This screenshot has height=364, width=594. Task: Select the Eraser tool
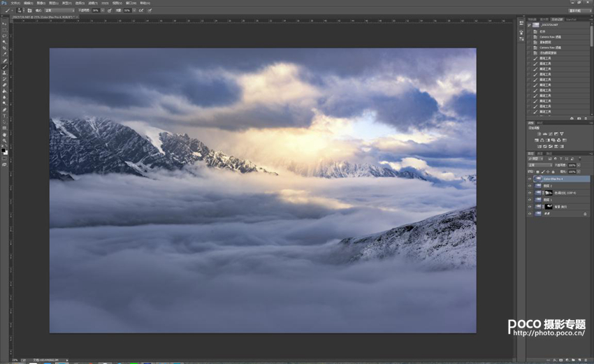tap(5, 85)
